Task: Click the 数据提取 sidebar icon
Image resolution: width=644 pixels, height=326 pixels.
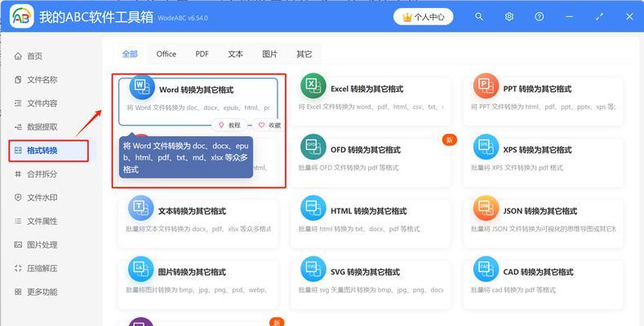Action: pyautogui.click(x=18, y=127)
